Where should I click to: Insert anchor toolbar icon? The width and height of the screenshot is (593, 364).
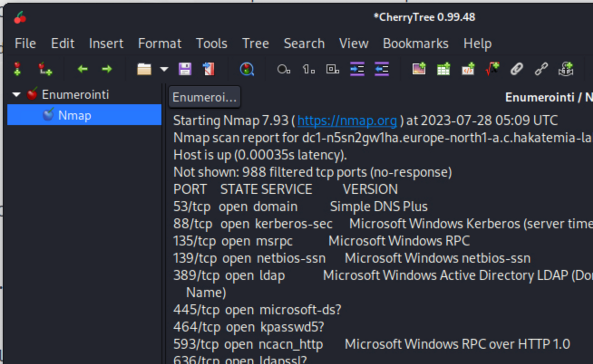pos(566,69)
